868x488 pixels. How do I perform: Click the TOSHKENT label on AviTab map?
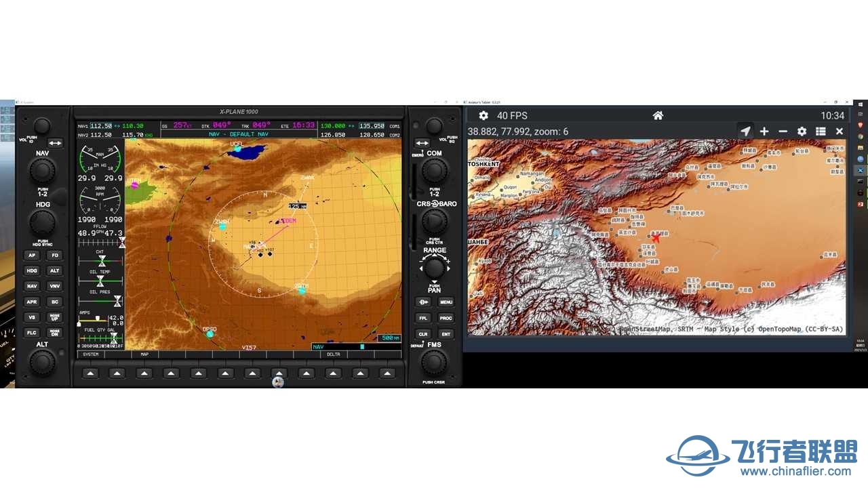click(x=484, y=164)
